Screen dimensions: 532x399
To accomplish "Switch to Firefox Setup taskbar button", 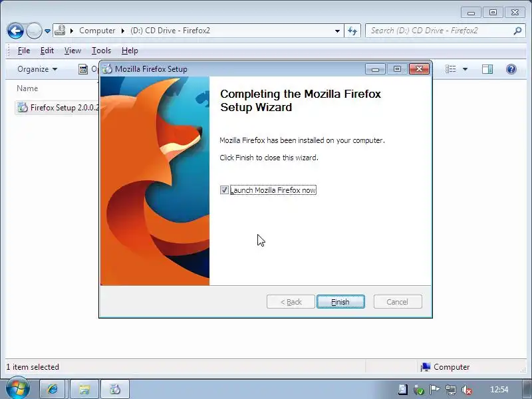I will click(x=115, y=389).
